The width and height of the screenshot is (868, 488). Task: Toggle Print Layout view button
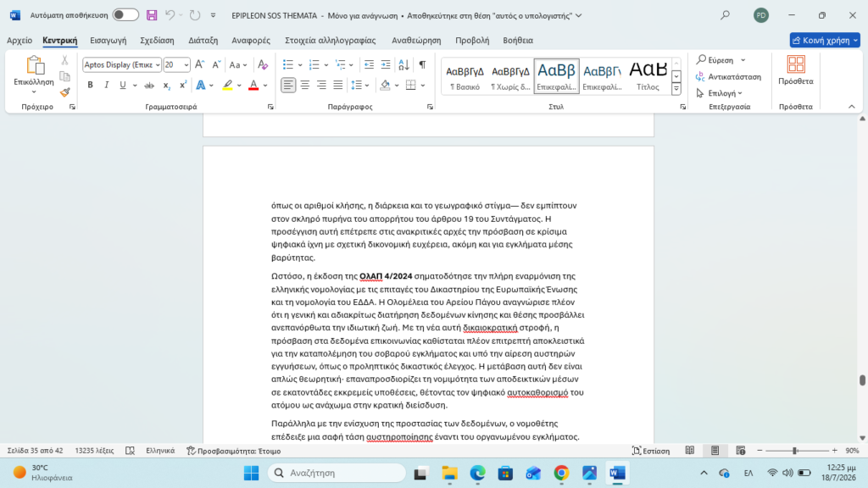pyautogui.click(x=715, y=451)
